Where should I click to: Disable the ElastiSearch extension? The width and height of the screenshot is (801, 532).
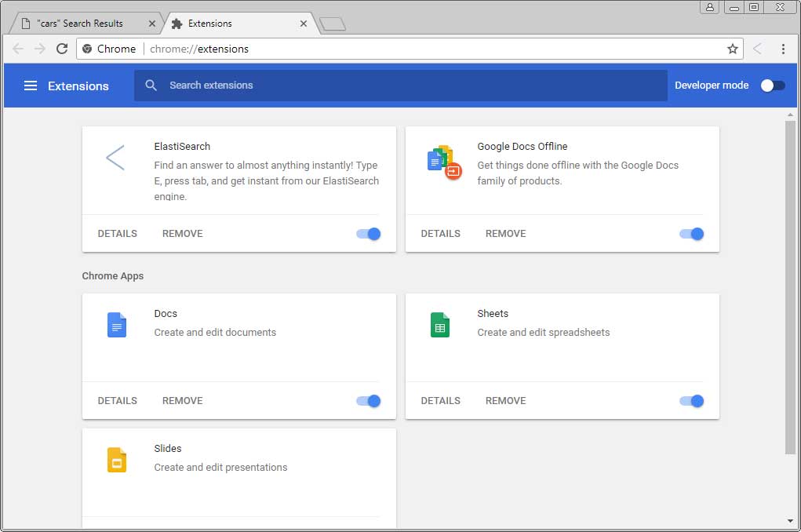[368, 234]
